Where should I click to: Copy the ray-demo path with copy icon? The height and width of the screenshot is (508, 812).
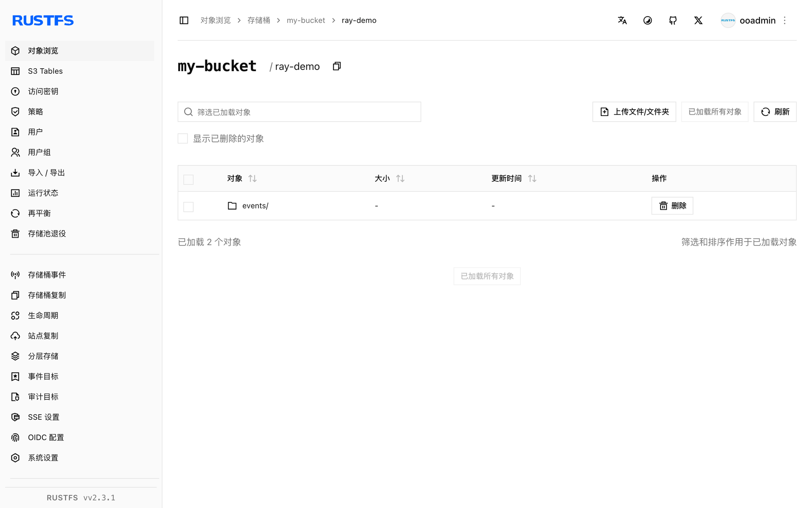337,66
